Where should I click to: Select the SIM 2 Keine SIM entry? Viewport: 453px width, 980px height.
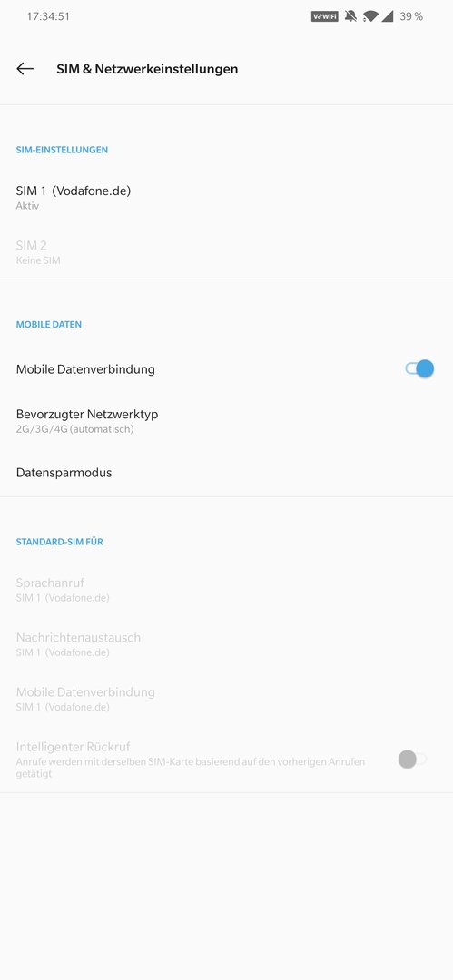[227, 252]
